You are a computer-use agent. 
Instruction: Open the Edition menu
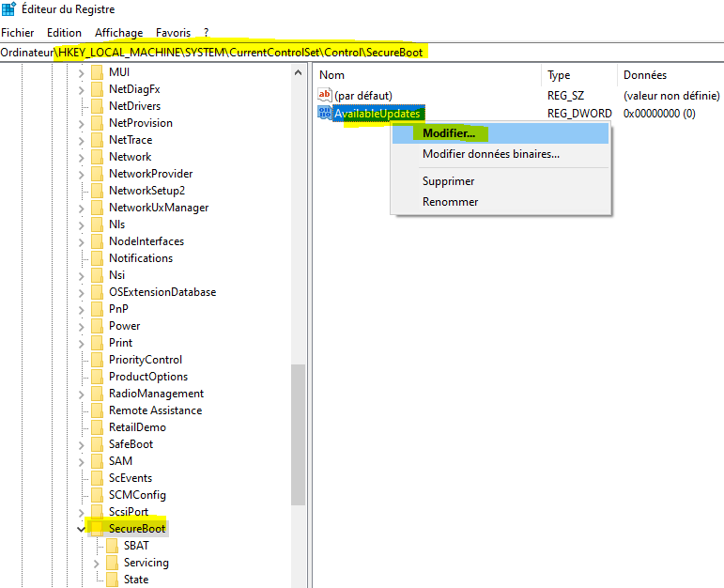(64, 33)
